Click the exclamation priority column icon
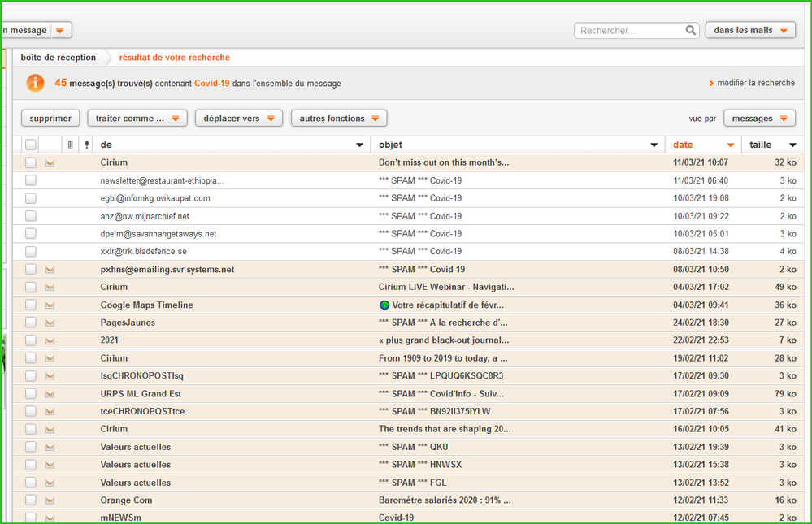 coord(87,145)
